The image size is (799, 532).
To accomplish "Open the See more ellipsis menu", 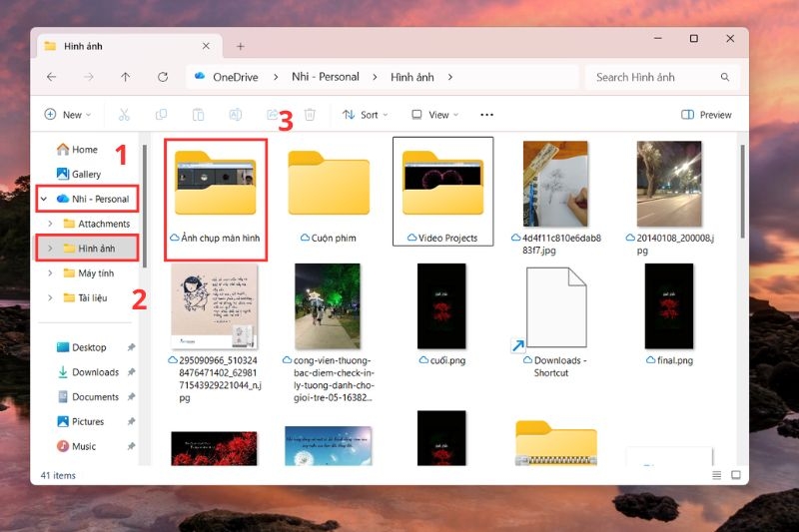I will pos(486,115).
